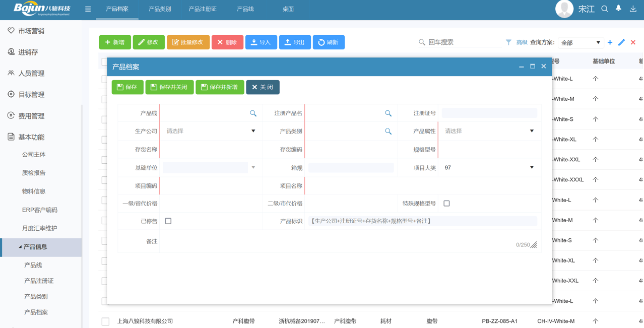Image resolution: width=644 pixels, height=328 pixels.
Task: Check the 特殊规格型号 checkbox
Action: click(446, 204)
